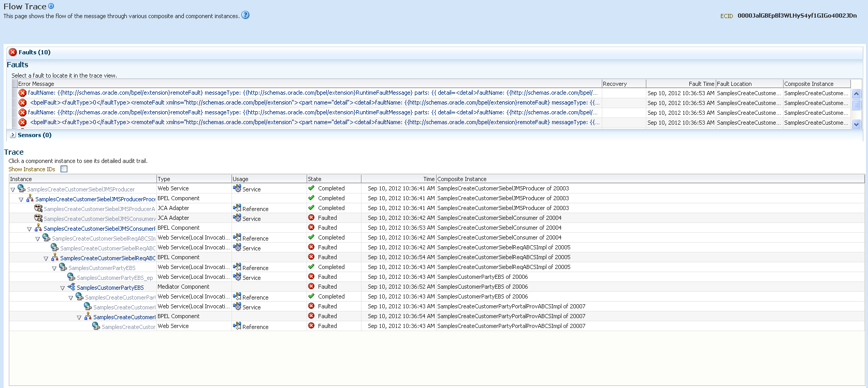Screen dimensions: 868x388
Task: Open the help question mark icon
Action: (245, 15)
